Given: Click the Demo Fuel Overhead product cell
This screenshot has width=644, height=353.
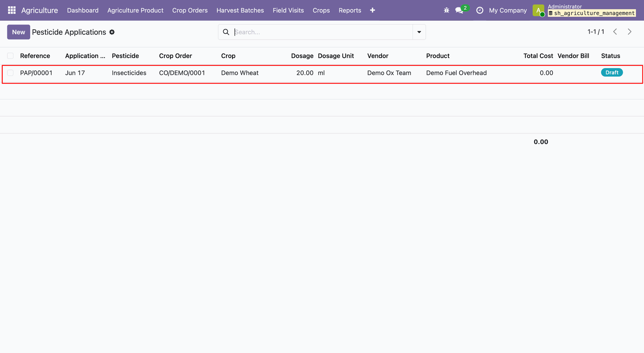Looking at the screenshot, I should (x=456, y=73).
